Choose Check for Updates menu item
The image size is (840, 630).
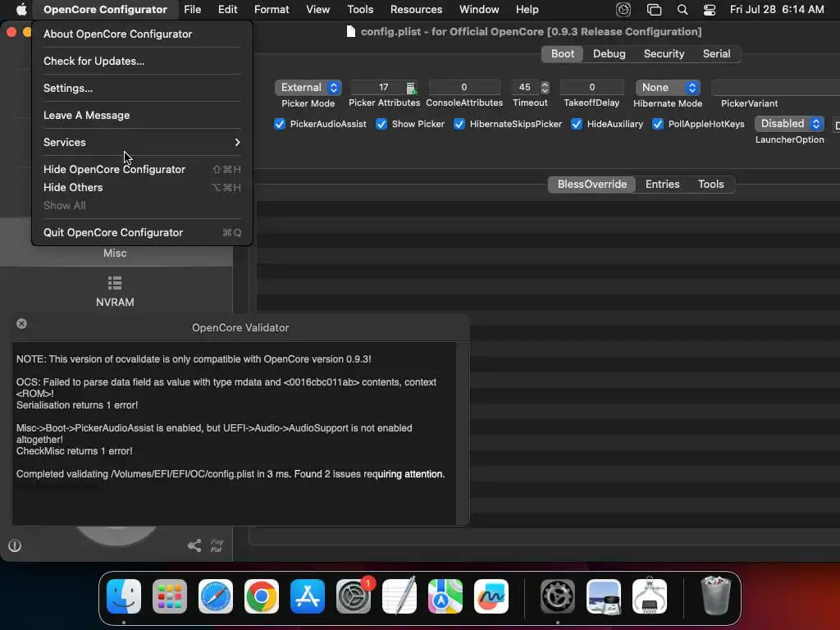click(x=142, y=61)
